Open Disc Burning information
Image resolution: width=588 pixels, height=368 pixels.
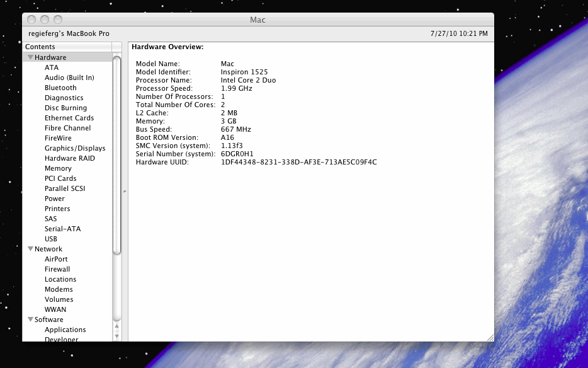click(x=65, y=108)
